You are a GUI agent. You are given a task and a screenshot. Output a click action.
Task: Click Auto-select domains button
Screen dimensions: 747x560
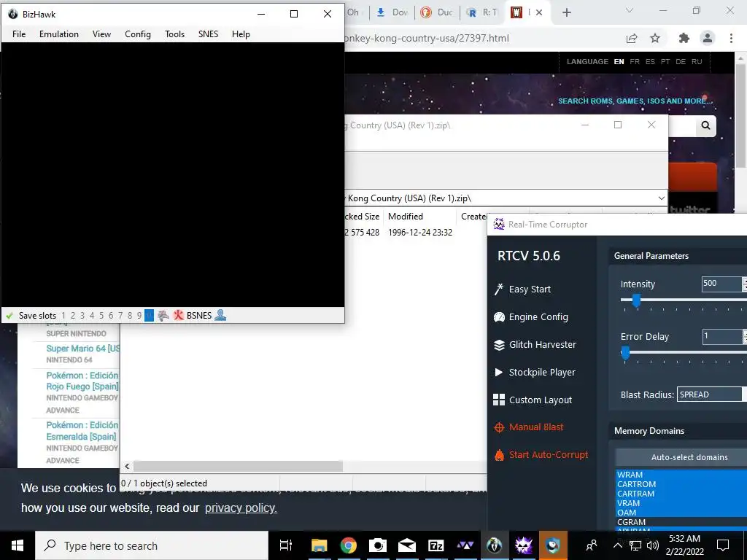click(x=681, y=457)
